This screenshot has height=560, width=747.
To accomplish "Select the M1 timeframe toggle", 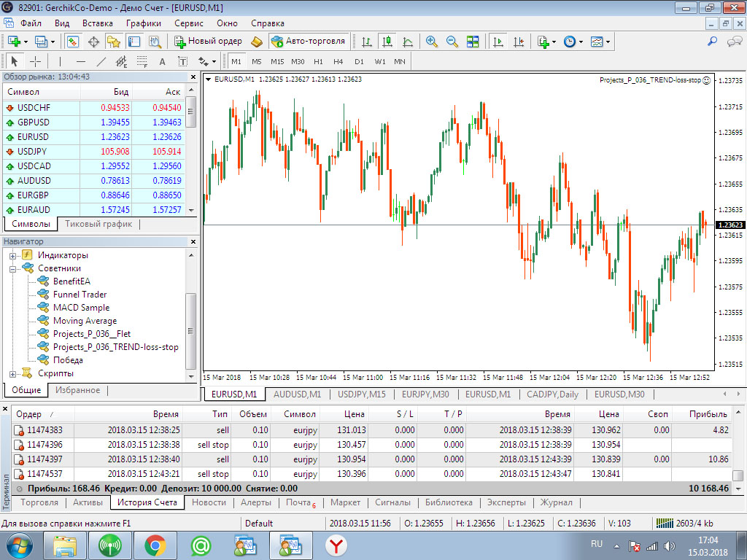I will pyautogui.click(x=236, y=61).
